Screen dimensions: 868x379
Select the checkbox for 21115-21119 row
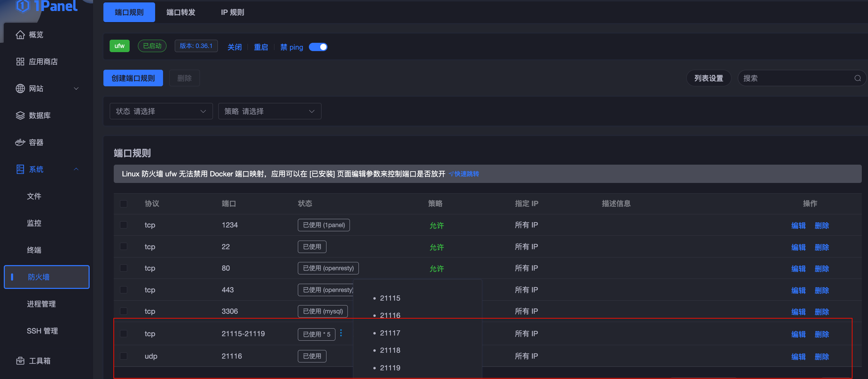click(x=124, y=334)
